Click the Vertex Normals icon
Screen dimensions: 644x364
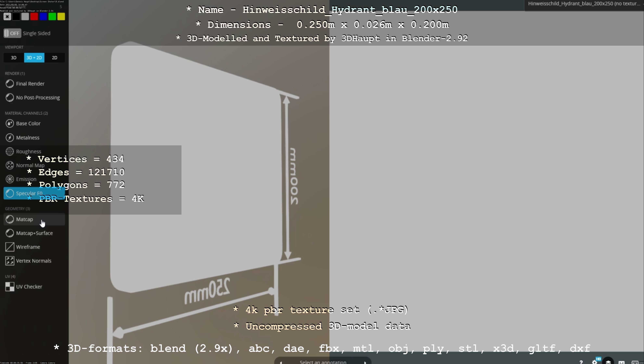pyautogui.click(x=10, y=261)
